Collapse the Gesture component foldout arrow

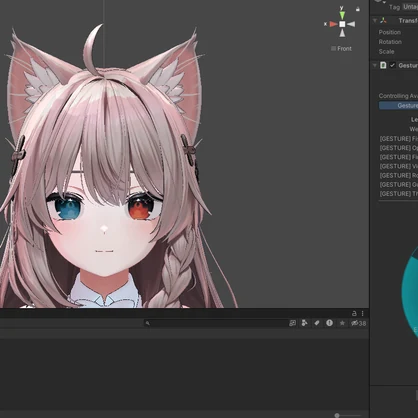pos(375,65)
